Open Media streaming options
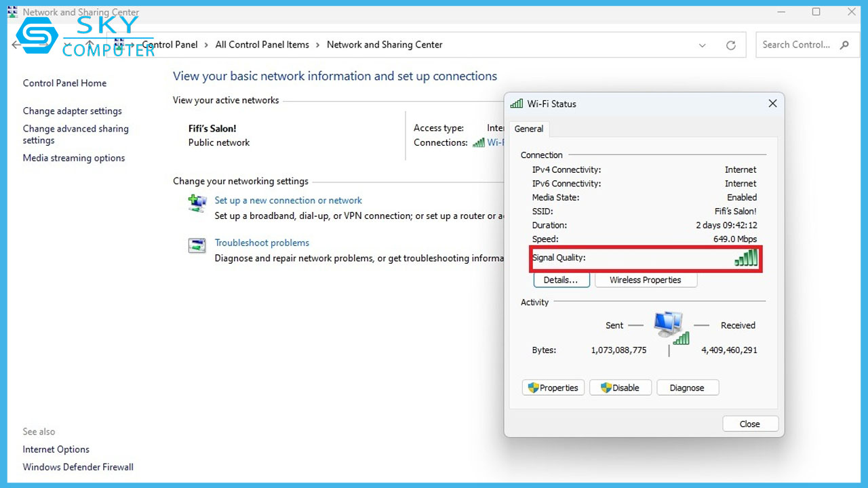The width and height of the screenshot is (868, 488). (74, 158)
